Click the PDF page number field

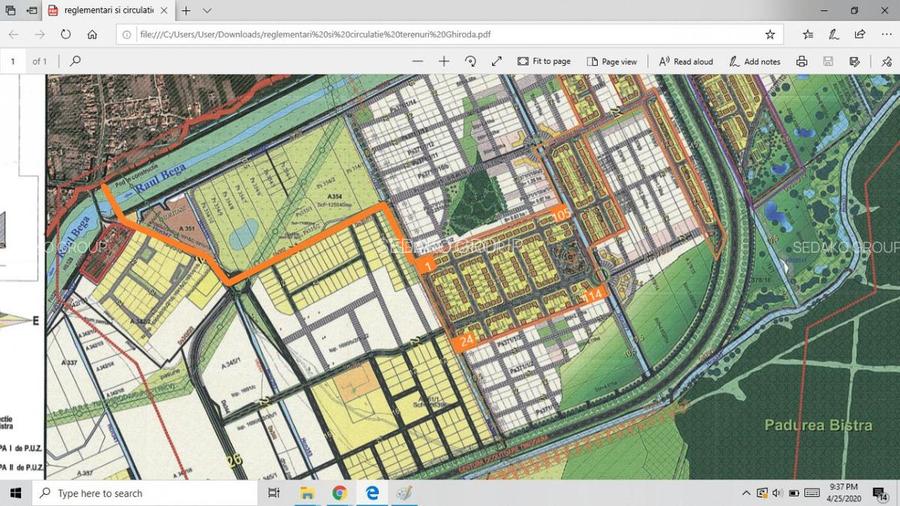[x=13, y=61]
